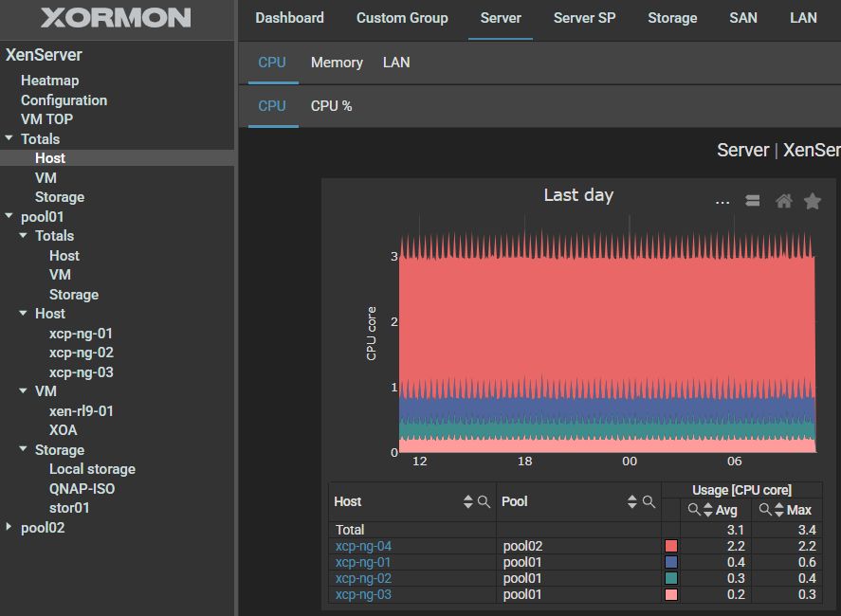
Task: Collapse top-level Totals in sidebar
Action: point(9,138)
